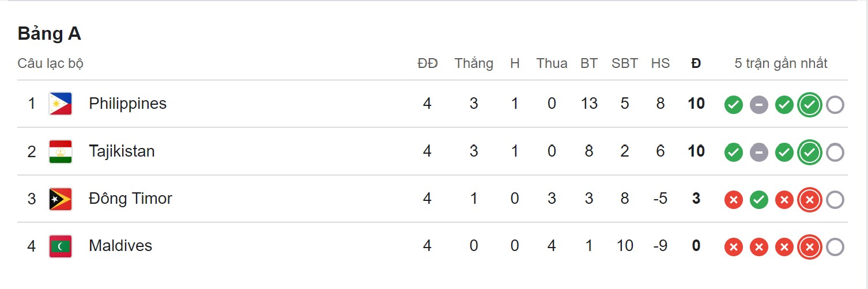This screenshot has width=868, height=289.
Task: Click Đông Timor's first red loss icon
Action: (733, 200)
